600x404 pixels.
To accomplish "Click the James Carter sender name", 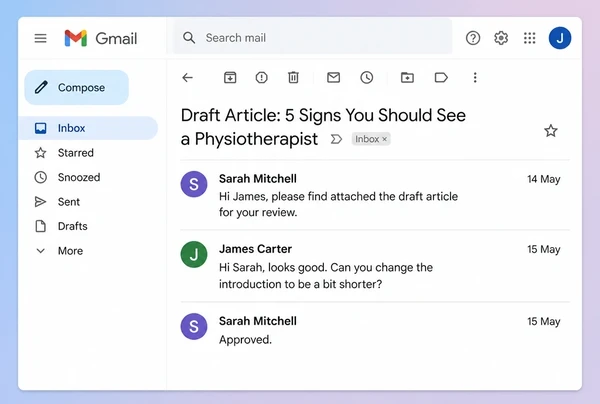I will pos(255,249).
